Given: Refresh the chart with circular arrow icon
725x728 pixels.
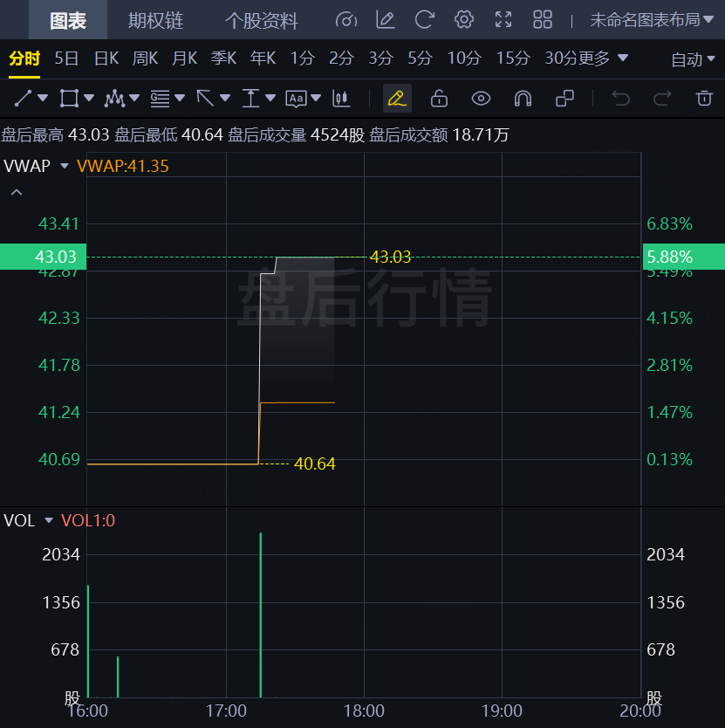Looking at the screenshot, I should 424,20.
